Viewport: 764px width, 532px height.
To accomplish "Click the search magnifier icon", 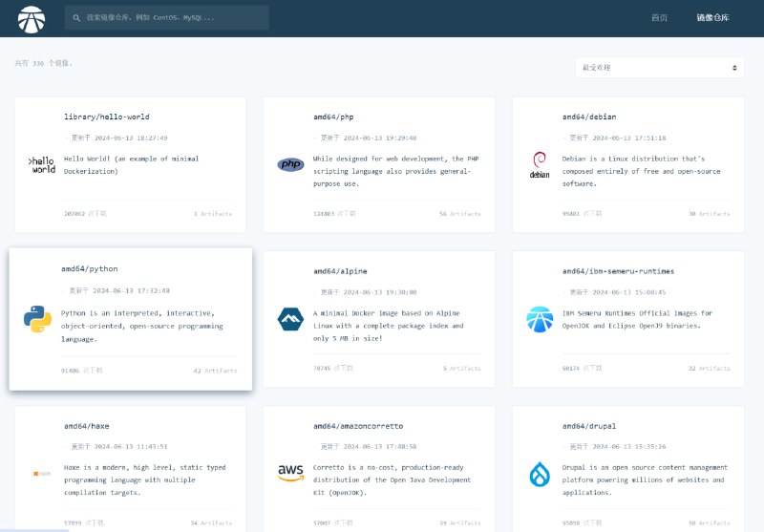I will [x=76, y=17].
